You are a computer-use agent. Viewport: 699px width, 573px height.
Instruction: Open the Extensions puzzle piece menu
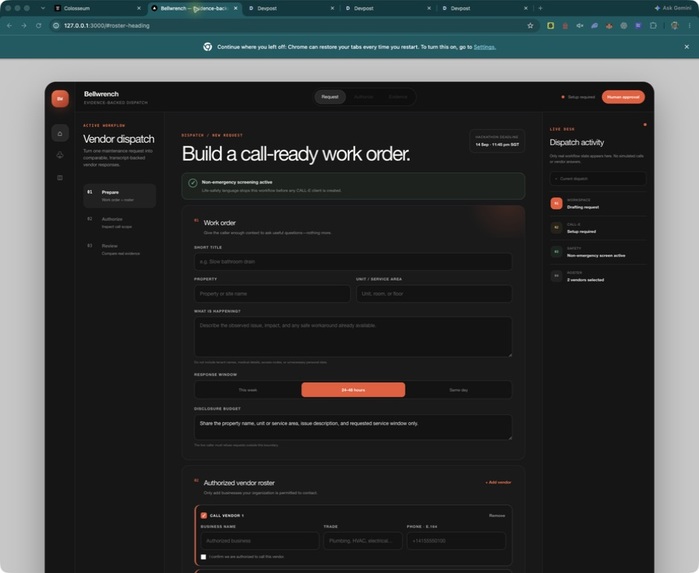(x=653, y=26)
